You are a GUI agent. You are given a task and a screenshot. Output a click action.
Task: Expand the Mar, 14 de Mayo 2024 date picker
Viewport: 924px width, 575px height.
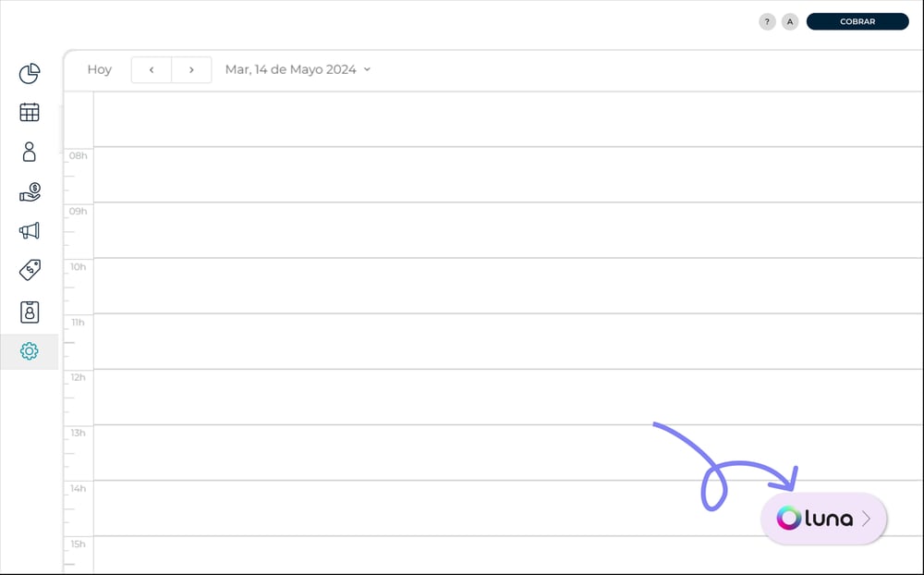(x=298, y=69)
